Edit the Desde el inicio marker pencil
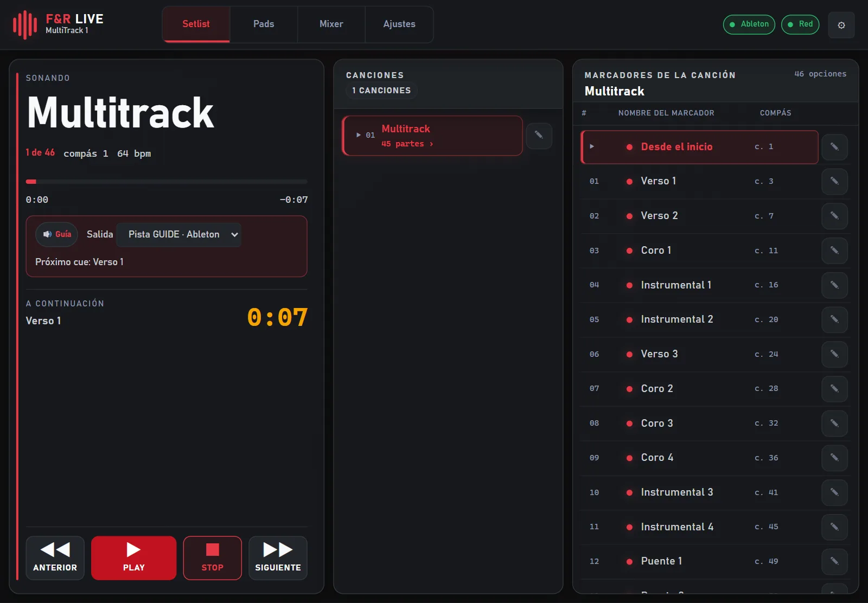Screen dimensions: 868x603 click(x=834, y=147)
